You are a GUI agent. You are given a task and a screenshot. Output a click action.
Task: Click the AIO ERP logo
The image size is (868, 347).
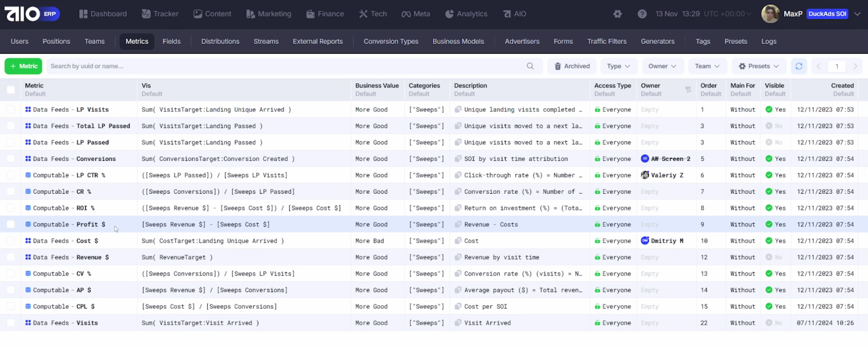tap(32, 14)
